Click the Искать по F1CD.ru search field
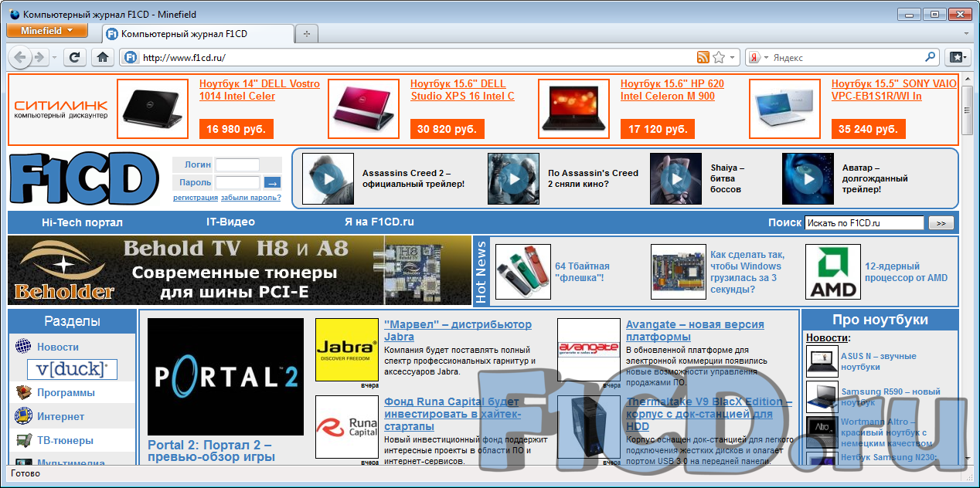This screenshot has width=980, height=488. [x=864, y=223]
